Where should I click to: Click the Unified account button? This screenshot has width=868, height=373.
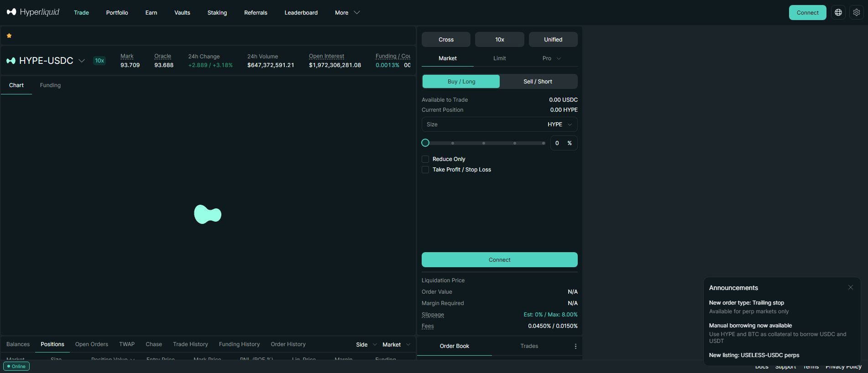coord(553,40)
